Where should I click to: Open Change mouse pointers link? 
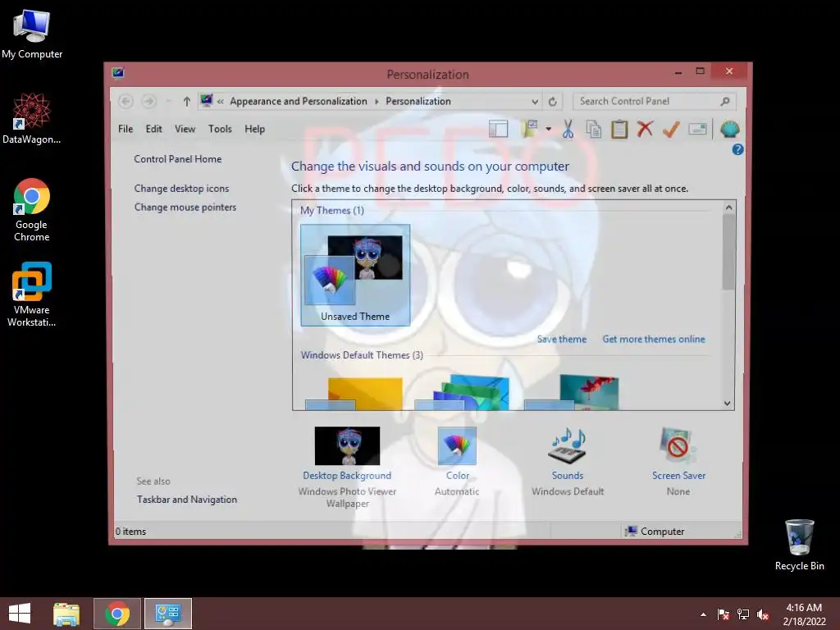pos(185,208)
